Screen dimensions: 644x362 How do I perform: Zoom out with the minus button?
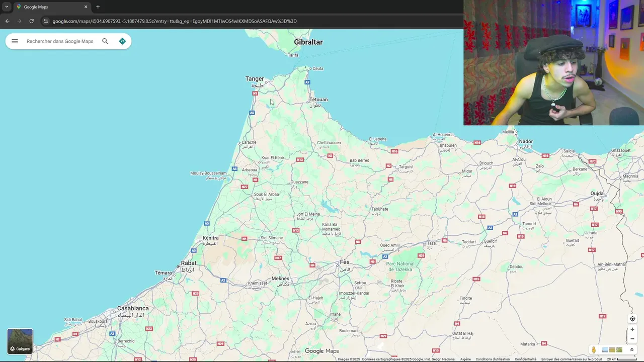pos(632,338)
